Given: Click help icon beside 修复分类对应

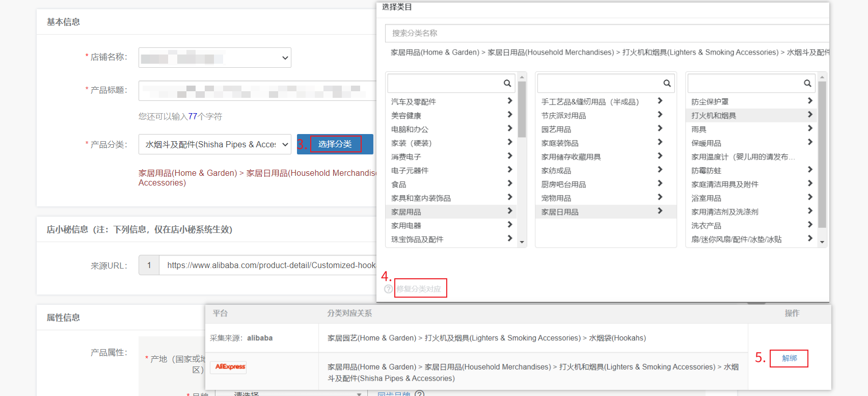Looking at the screenshot, I should pos(389,289).
